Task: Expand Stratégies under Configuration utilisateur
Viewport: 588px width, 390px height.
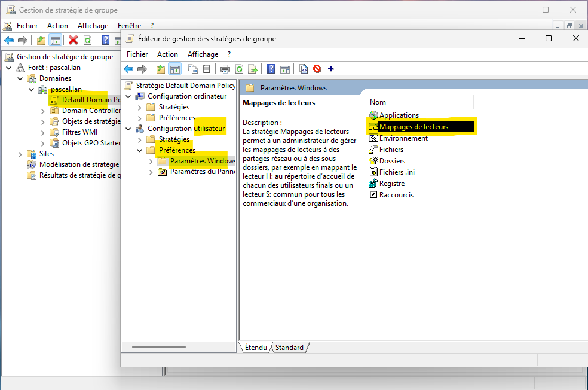Action: (139, 139)
